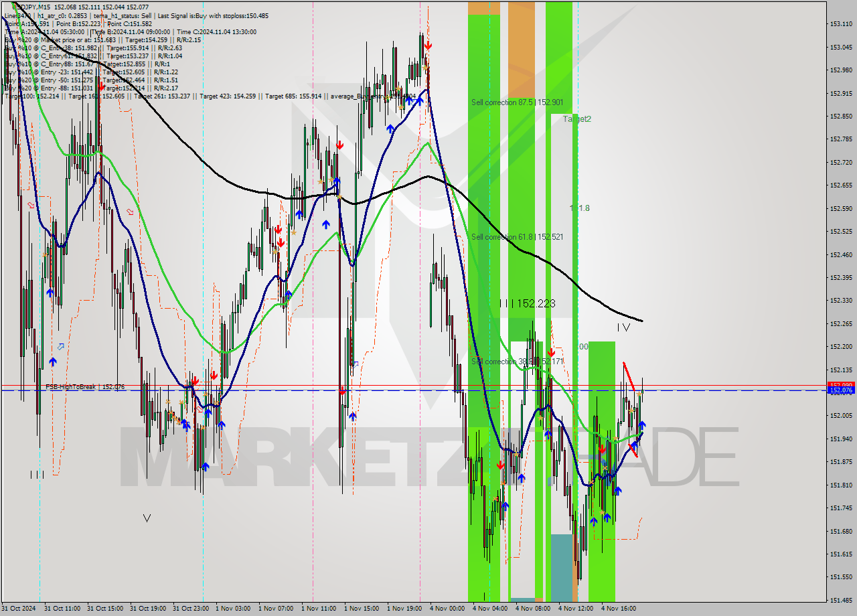Click the 153.110 price axis label
857x616 pixels.
pos(840,24)
